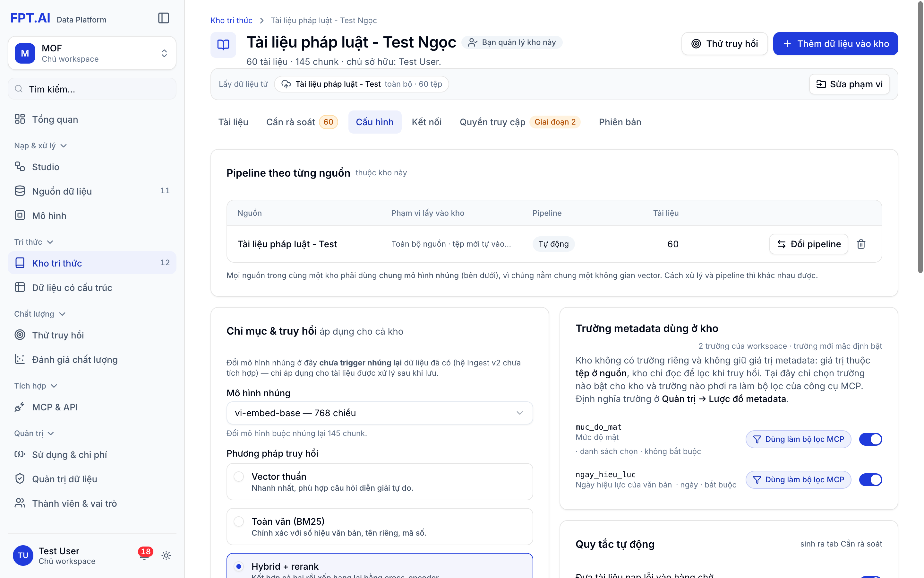Open MOF workspace switcher
This screenshot has width=924, height=578.
[92, 53]
